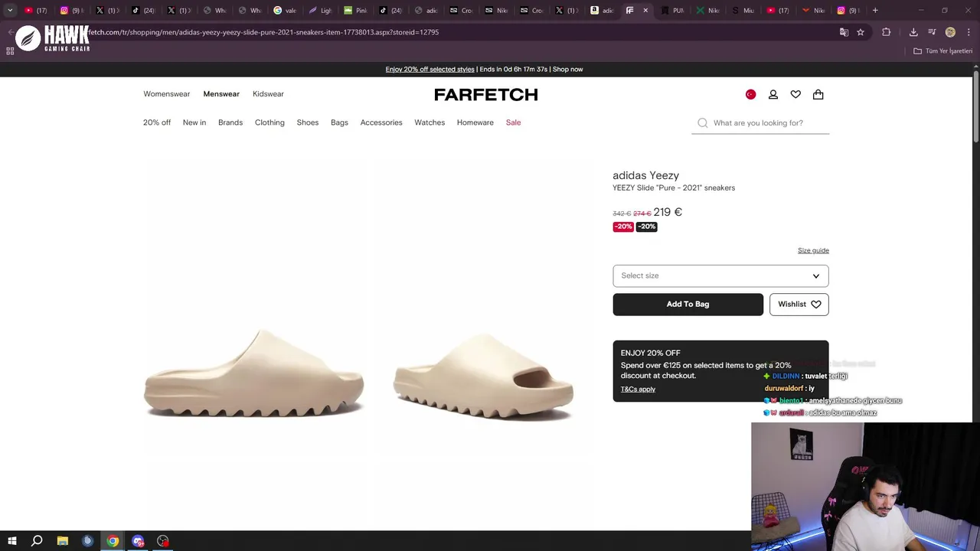The image size is (980, 551).
Task: Click the tab search chevron button
Action: click(x=10, y=10)
